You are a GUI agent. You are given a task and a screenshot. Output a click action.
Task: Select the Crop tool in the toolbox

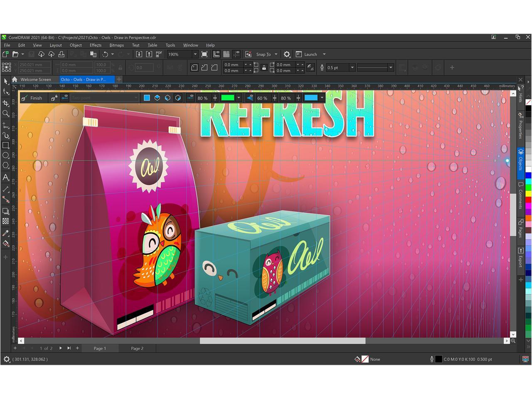point(6,103)
